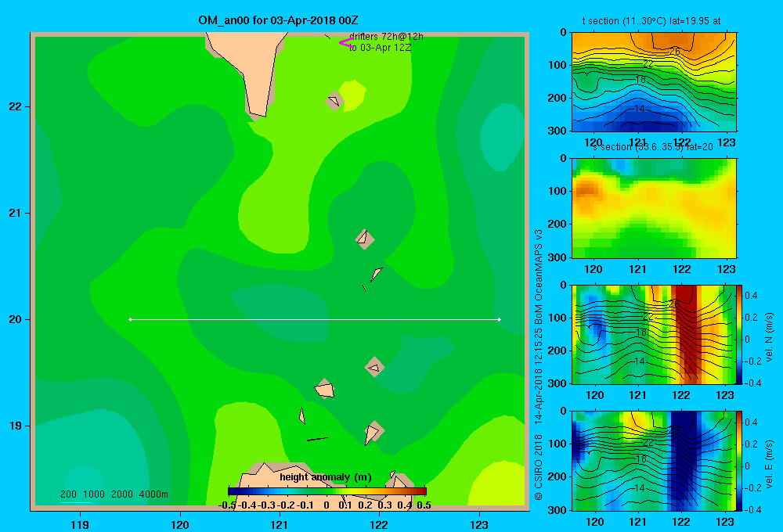Viewport: 783px width, 532px height.
Task: Click longitude label 119 on main map
Action: (80, 524)
